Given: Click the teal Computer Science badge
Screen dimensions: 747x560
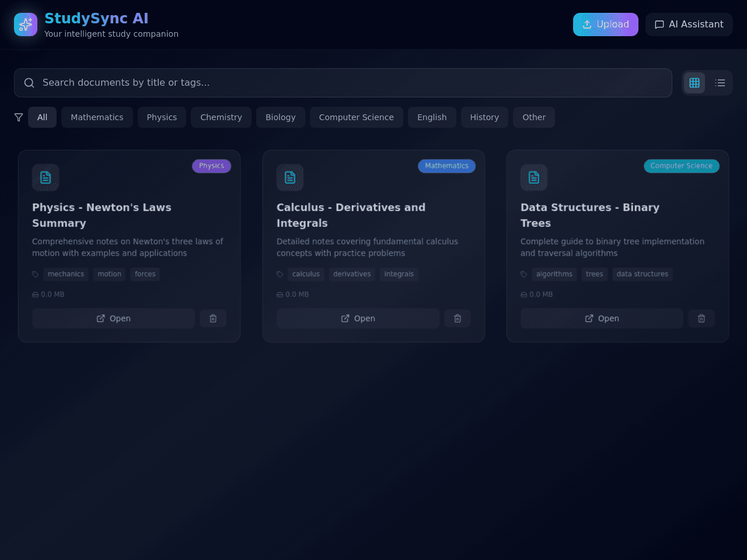Looking at the screenshot, I should (x=682, y=166).
